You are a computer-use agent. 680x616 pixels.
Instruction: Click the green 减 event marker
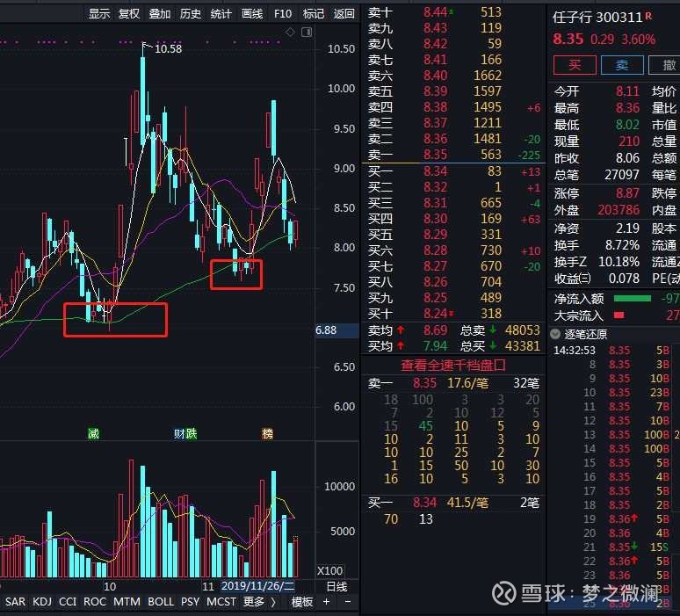[93, 433]
